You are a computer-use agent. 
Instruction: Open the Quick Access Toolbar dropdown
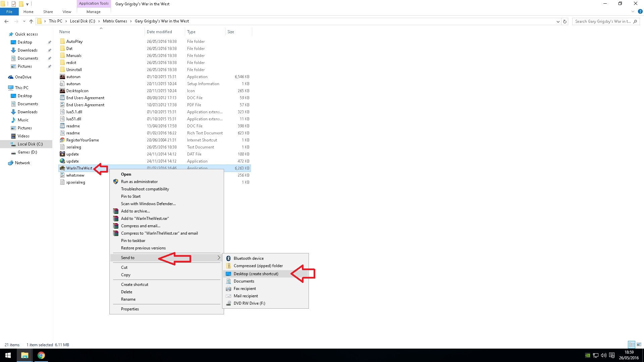coord(28,4)
